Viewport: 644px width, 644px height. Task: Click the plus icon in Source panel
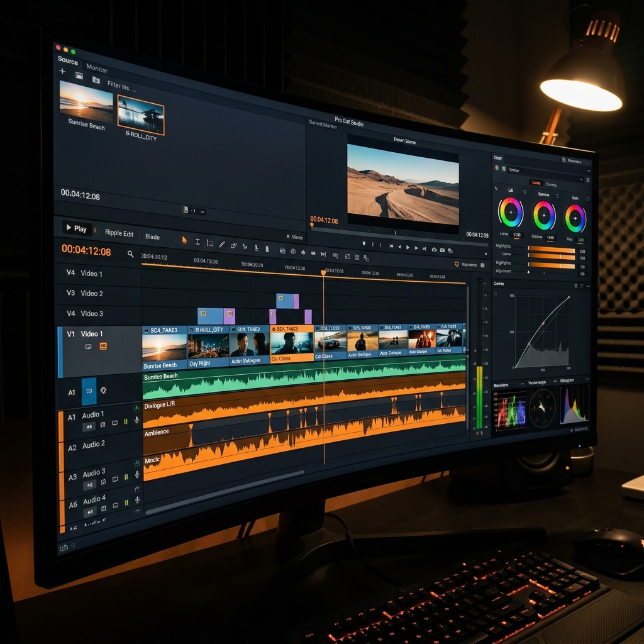click(62, 71)
